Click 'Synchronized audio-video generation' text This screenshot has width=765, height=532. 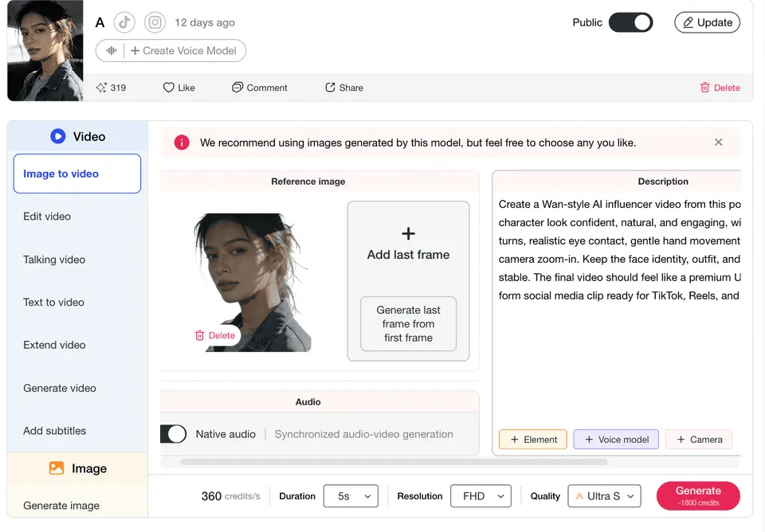364,434
